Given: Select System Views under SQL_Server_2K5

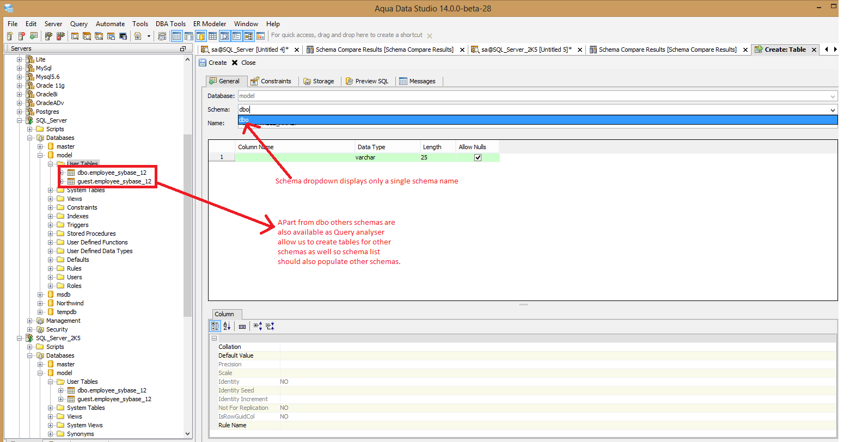Looking at the screenshot, I should click(x=85, y=425).
